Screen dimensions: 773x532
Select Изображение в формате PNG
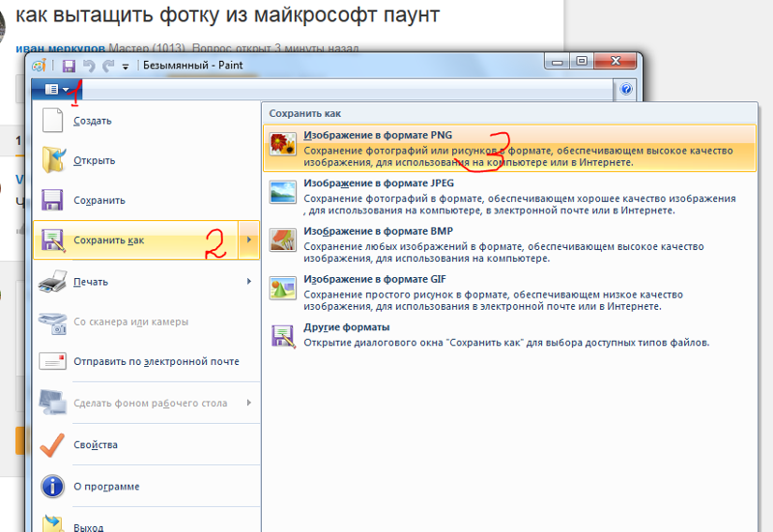pos(510,148)
